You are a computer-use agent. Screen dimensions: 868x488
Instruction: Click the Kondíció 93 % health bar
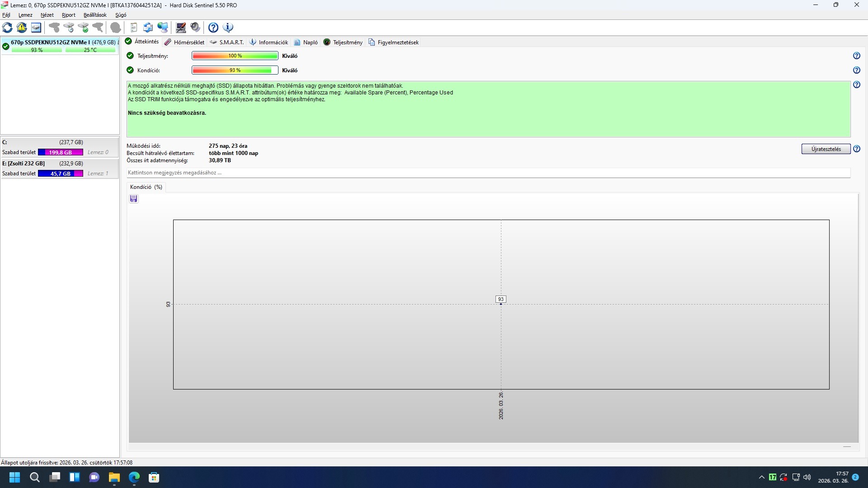[235, 70]
